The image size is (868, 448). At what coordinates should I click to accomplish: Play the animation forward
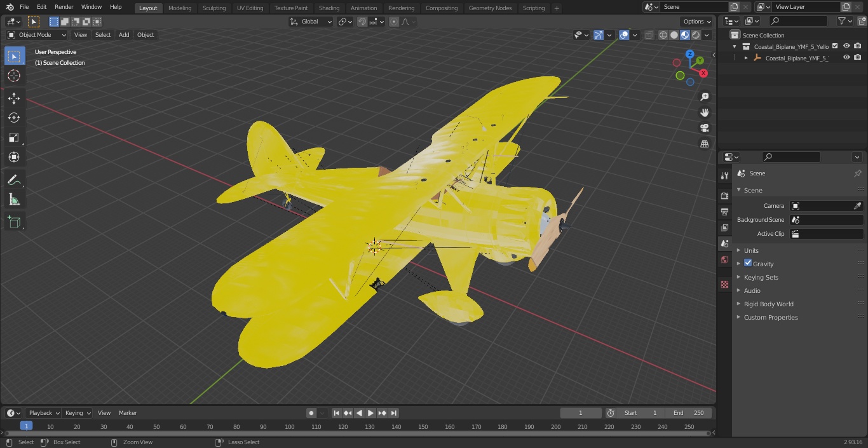tap(370, 413)
